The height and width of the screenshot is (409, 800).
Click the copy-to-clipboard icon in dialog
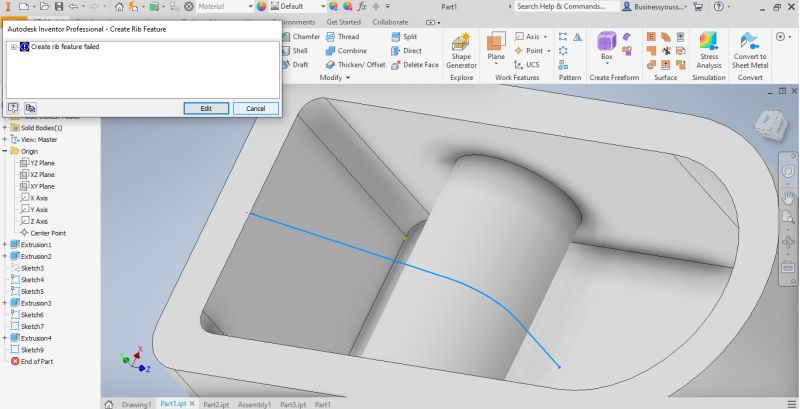[31, 108]
